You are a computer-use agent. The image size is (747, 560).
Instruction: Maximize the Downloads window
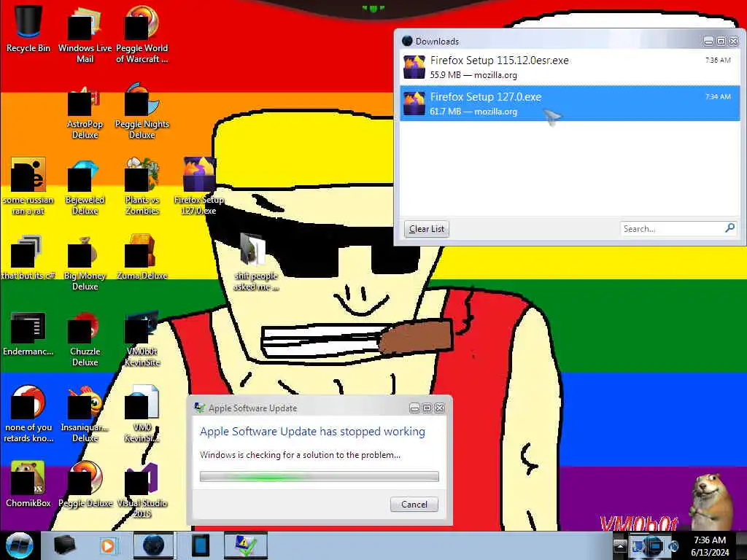[721, 42]
